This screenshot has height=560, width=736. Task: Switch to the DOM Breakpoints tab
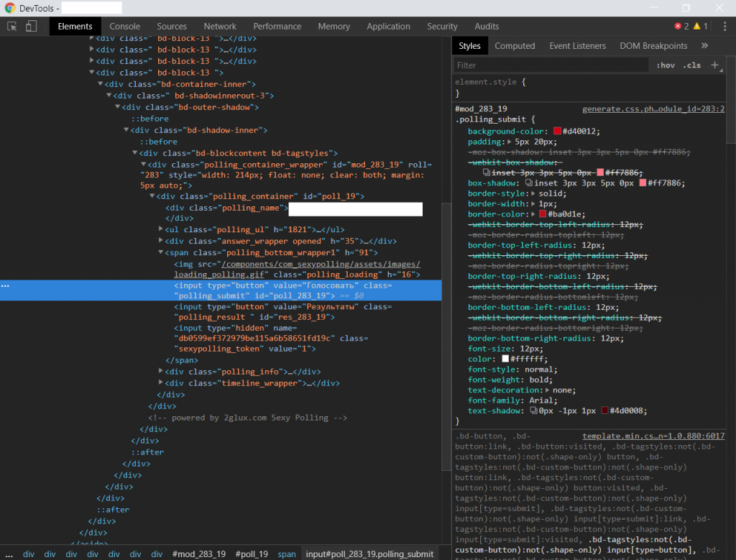(653, 45)
